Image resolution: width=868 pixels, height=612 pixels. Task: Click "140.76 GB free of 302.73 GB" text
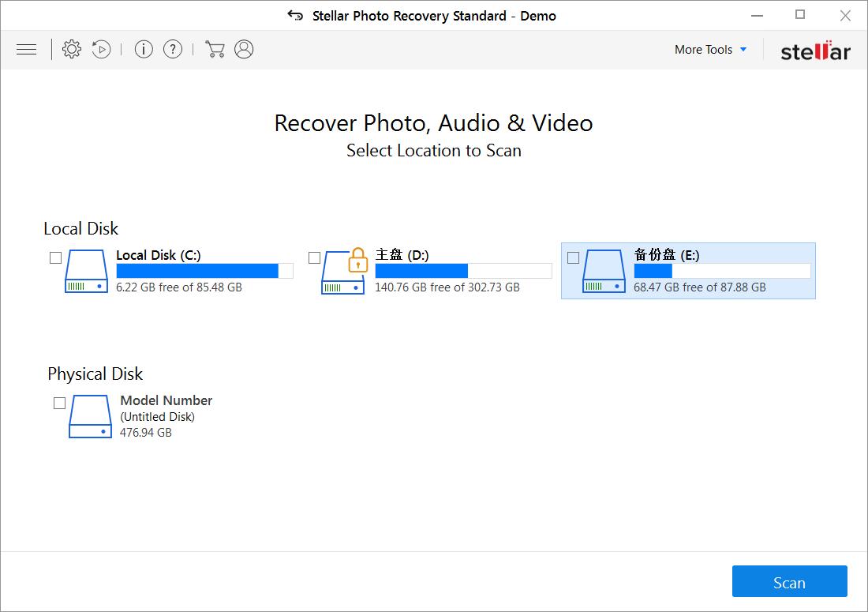tap(447, 287)
